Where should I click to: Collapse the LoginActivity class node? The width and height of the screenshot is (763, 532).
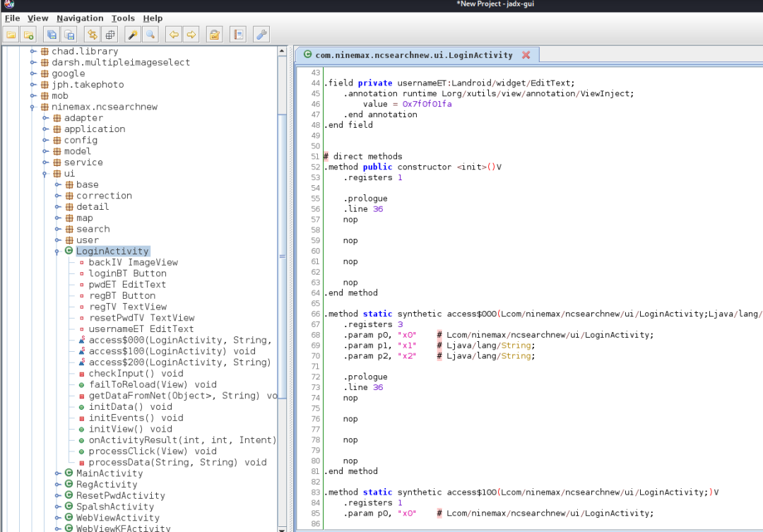[x=58, y=252]
